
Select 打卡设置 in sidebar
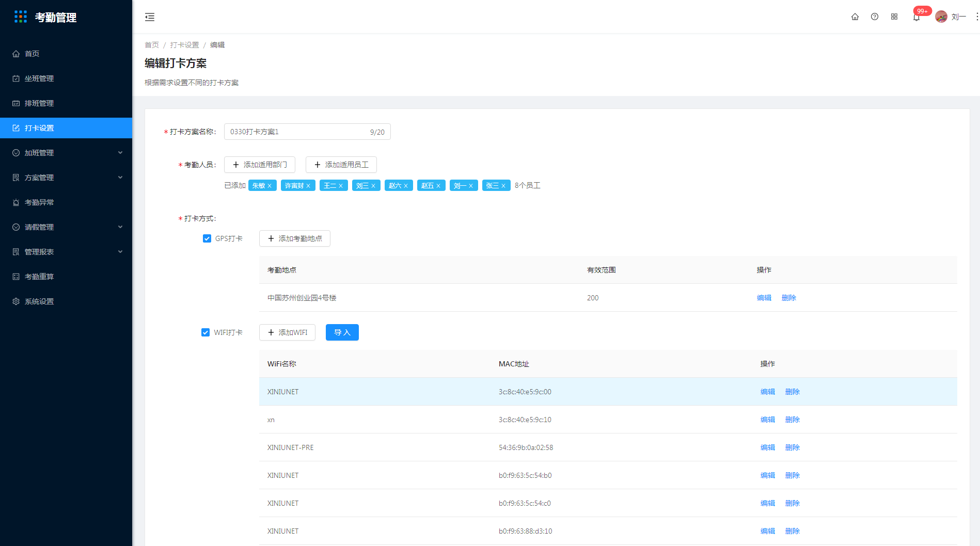(x=66, y=128)
